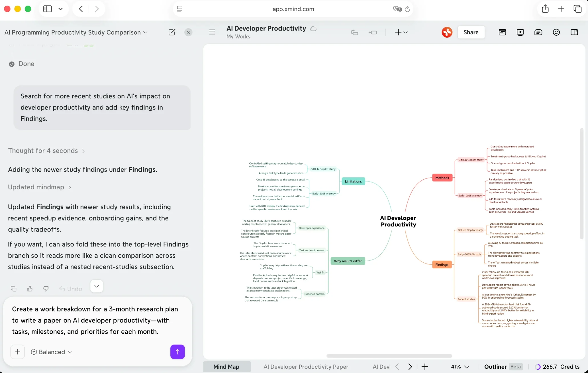The height and width of the screenshot is (373, 588).
Task: Open the Balanced mode dropdown
Action: 51,352
